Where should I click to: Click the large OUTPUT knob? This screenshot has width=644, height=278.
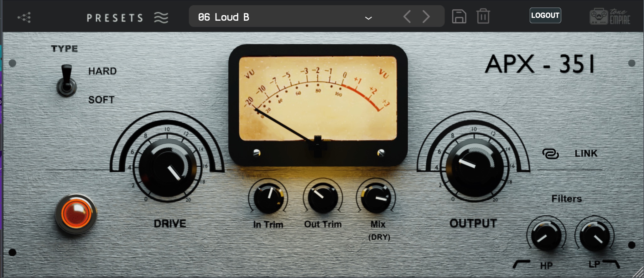pos(474,168)
